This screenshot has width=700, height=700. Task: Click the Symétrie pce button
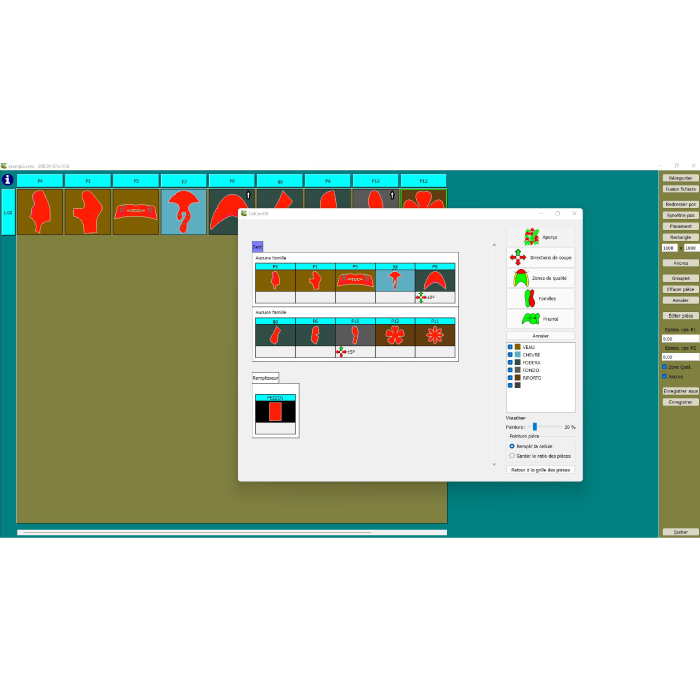coord(680,215)
